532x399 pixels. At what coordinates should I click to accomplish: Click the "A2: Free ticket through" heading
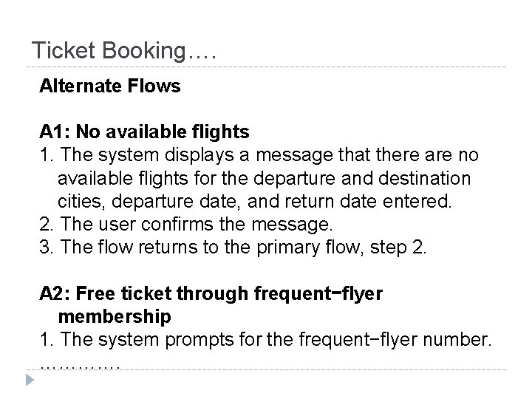[211, 293]
